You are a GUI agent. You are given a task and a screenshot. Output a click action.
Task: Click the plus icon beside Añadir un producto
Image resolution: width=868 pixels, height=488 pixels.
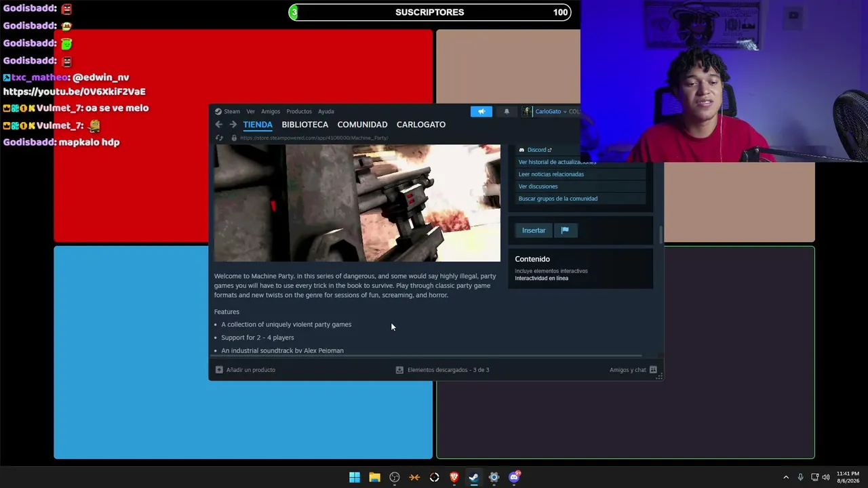pyautogui.click(x=219, y=370)
